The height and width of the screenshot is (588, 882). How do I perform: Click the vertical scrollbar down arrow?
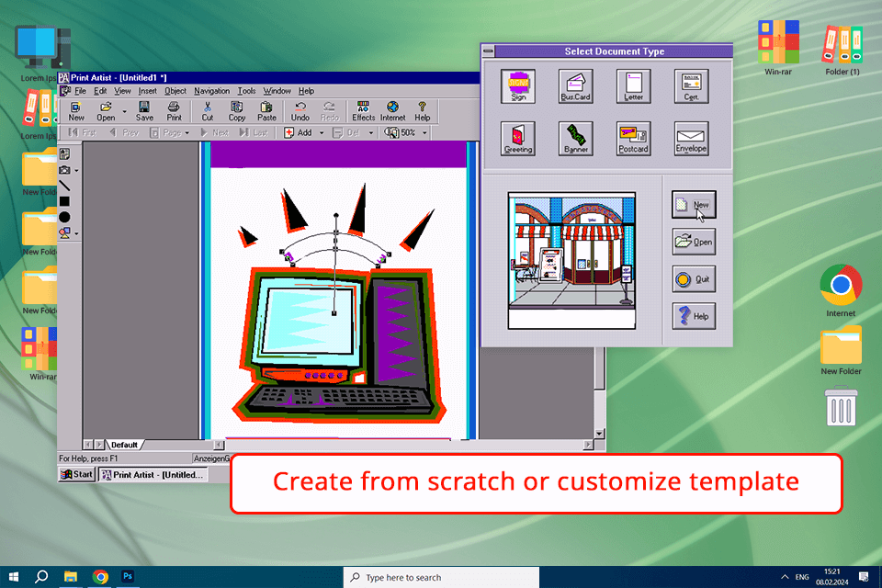(599, 434)
